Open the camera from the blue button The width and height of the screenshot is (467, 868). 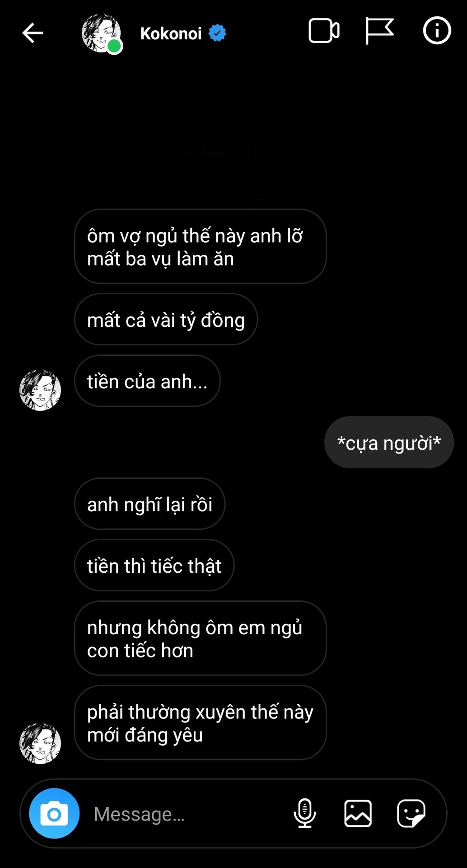[x=54, y=813]
